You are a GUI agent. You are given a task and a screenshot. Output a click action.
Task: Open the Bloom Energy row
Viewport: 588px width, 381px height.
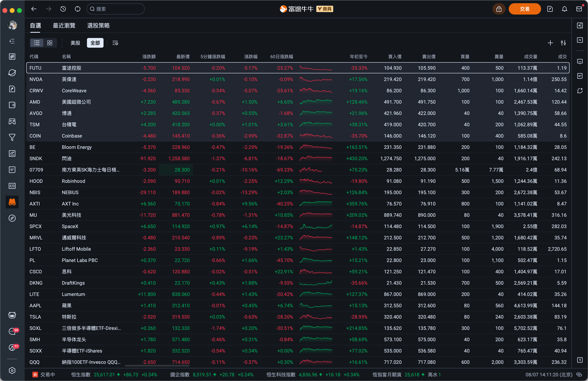pyautogui.click(x=298, y=147)
